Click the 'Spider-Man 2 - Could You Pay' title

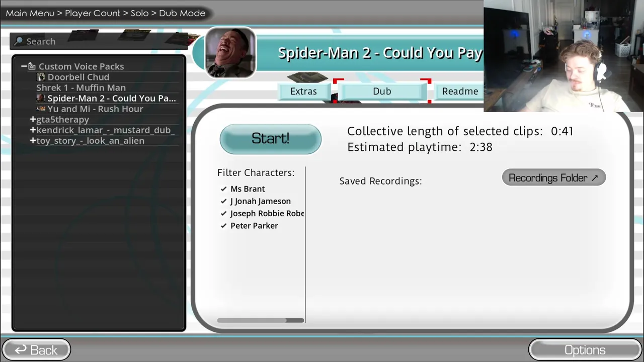coord(380,53)
